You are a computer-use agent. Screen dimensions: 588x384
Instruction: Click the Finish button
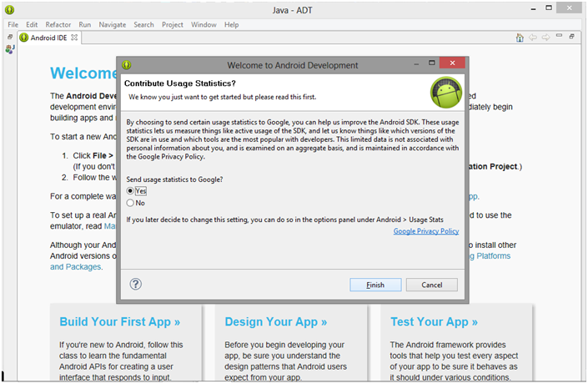[375, 285]
